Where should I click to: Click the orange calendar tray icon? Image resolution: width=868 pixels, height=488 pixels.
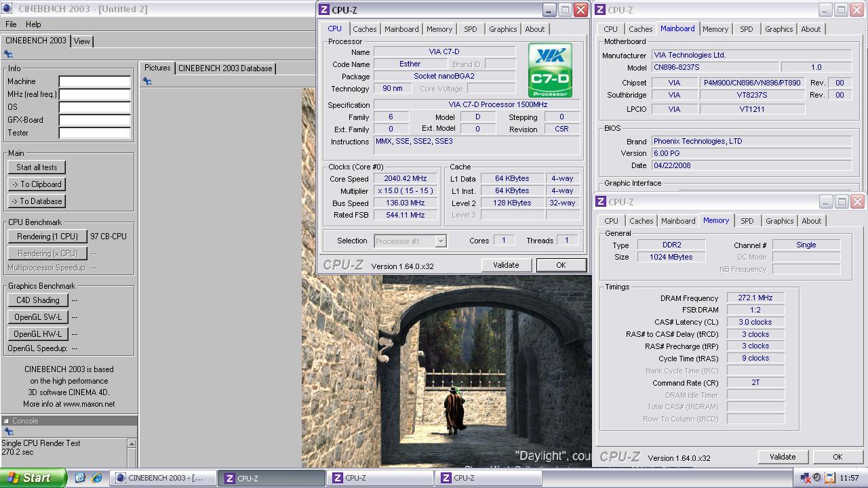pyautogui.click(x=829, y=478)
